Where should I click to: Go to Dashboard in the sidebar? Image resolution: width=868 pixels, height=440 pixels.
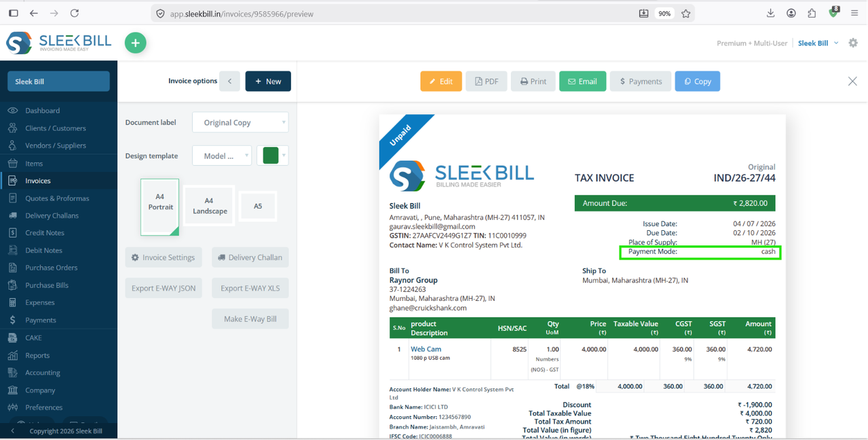58,111
